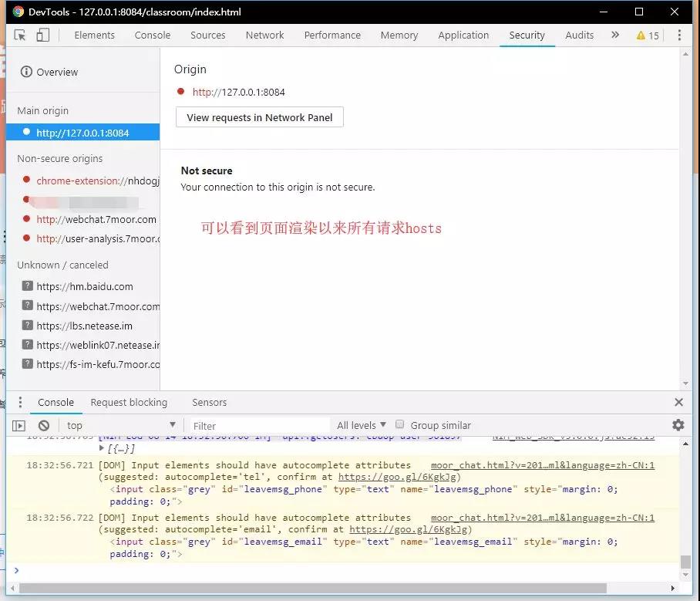Show the console sidebar icon
The image size is (700, 601).
19,425
